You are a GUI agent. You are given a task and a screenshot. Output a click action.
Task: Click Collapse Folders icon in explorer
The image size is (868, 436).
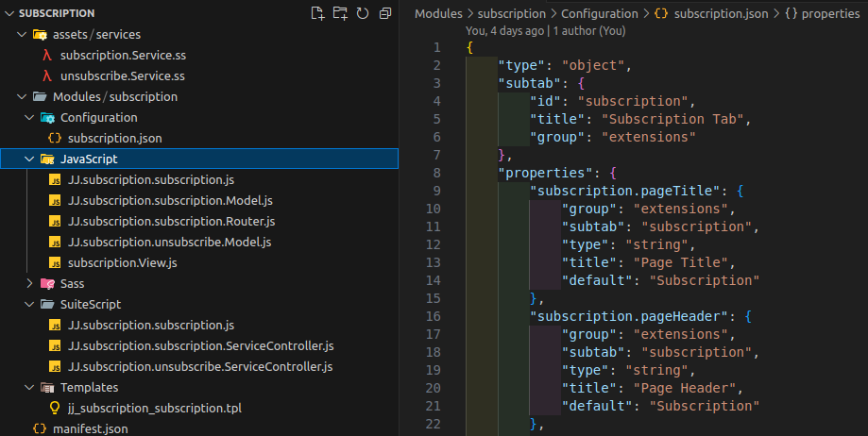pyautogui.click(x=383, y=13)
